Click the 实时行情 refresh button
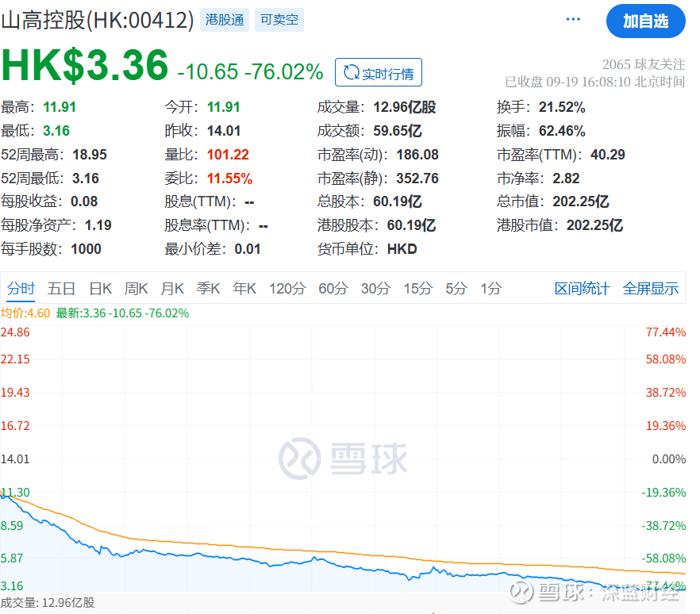The width and height of the screenshot is (700, 614). (x=379, y=72)
